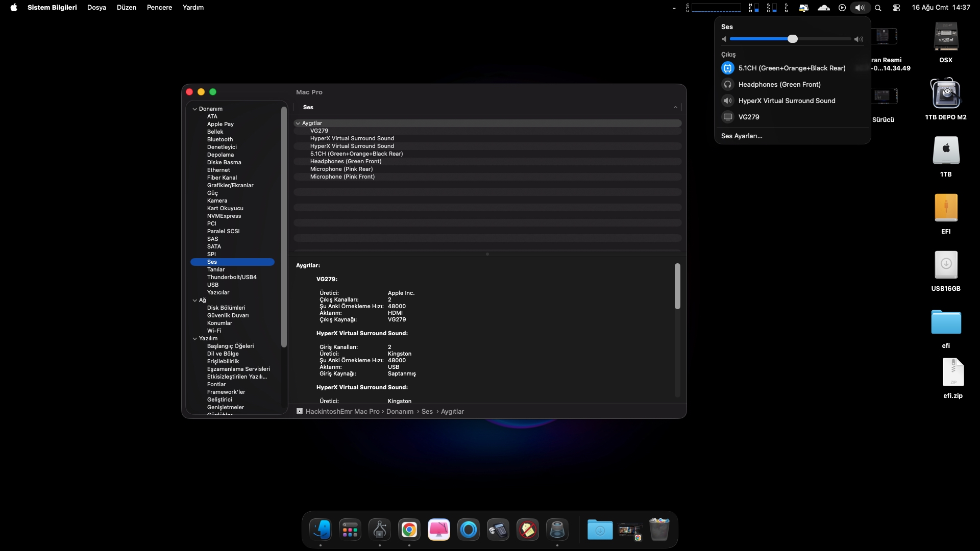This screenshot has height=551, width=980.
Task: Collapse the Donanım sidebar section
Action: coord(194,109)
